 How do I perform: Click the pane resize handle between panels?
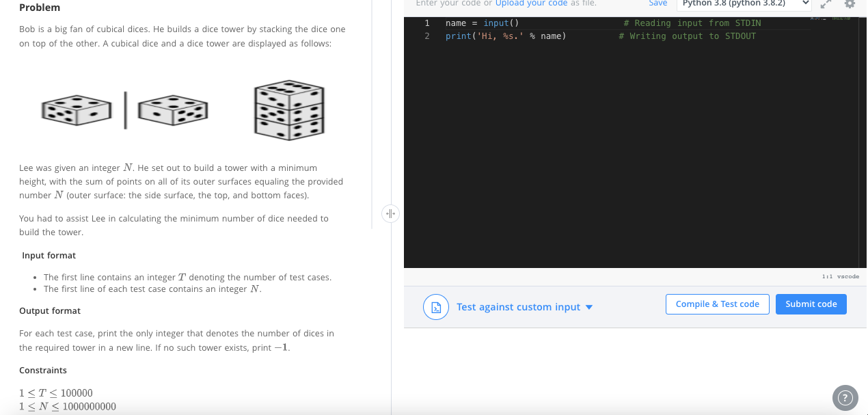[x=390, y=213]
